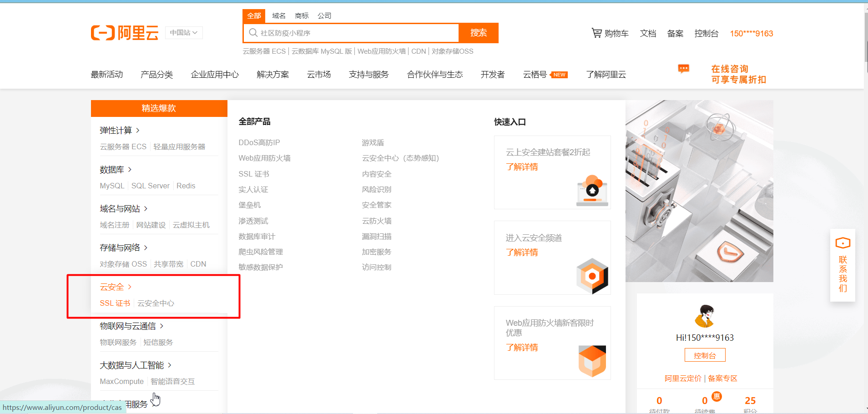Expand the 数据库 category arrow

[x=130, y=170]
